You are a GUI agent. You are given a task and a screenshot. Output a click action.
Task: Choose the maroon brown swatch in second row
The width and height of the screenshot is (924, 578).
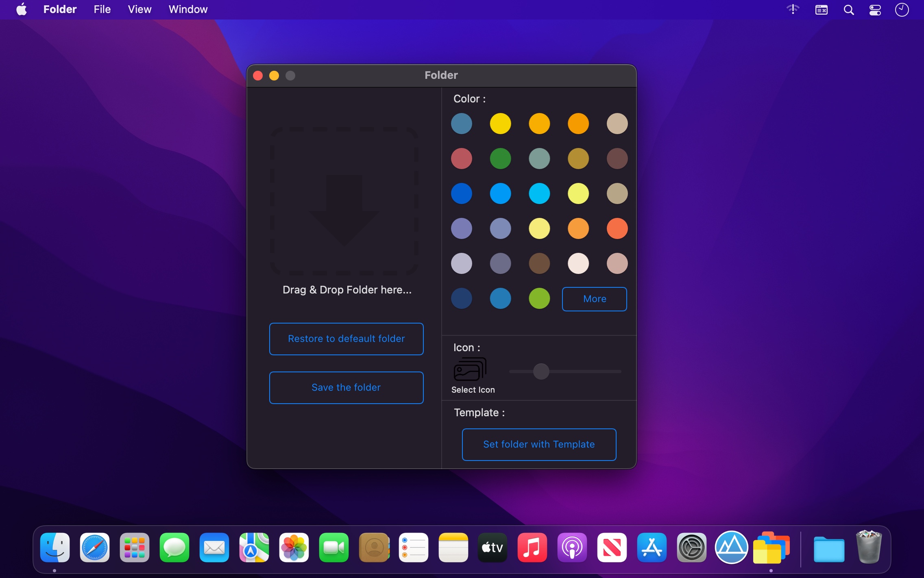coord(617,159)
